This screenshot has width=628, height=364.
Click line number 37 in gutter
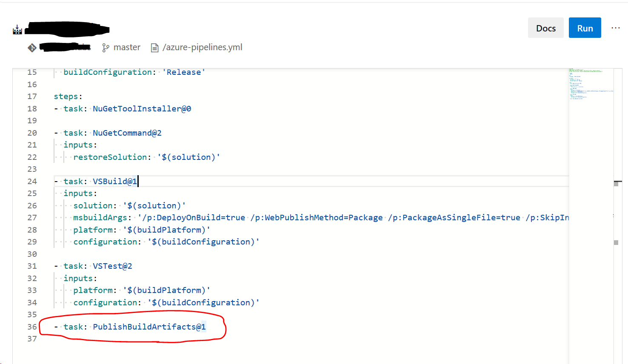(32, 339)
